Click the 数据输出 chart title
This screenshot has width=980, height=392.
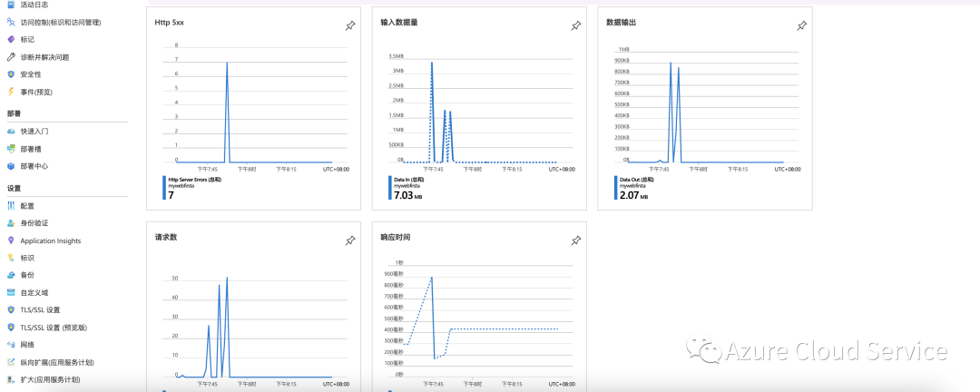[622, 23]
